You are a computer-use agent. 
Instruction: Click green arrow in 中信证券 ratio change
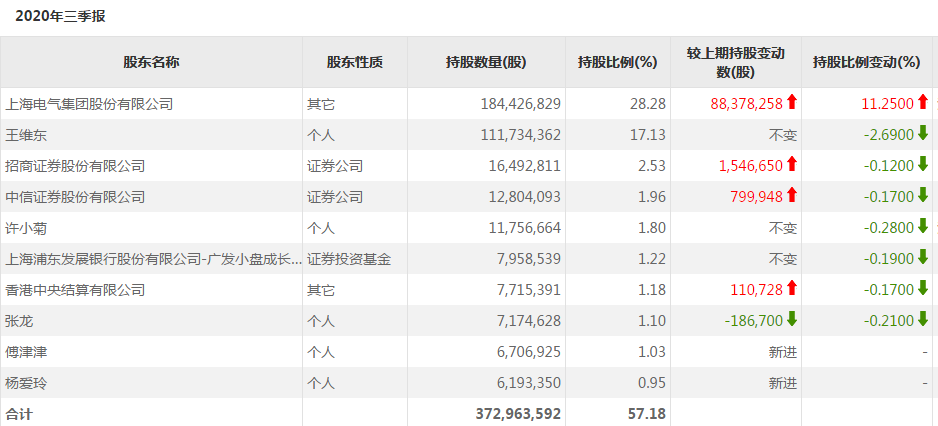pos(922,196)
